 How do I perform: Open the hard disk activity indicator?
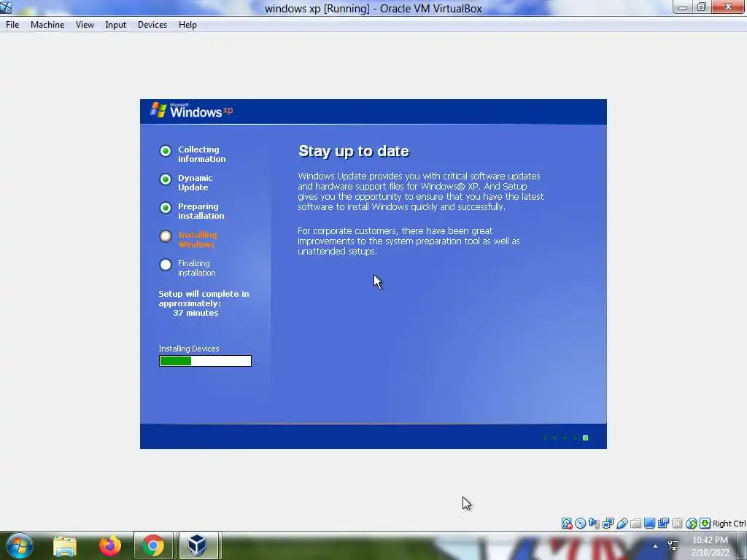566,524
